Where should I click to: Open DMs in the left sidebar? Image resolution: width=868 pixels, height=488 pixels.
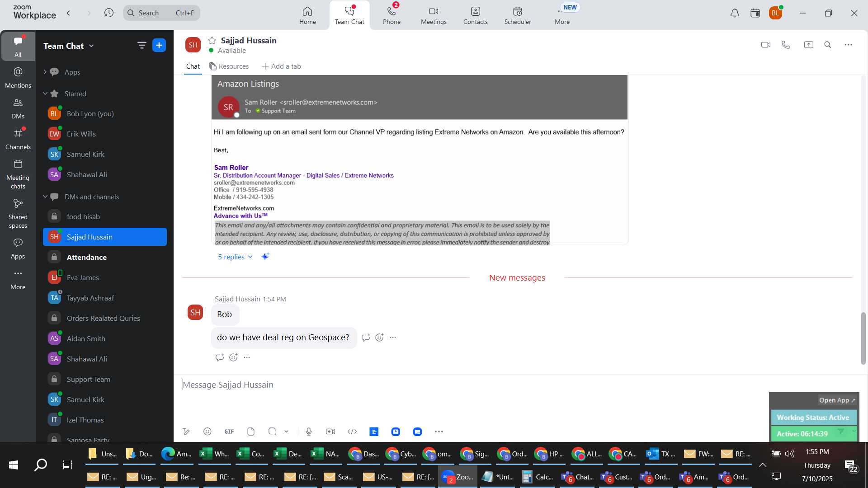tap(18, 108)
